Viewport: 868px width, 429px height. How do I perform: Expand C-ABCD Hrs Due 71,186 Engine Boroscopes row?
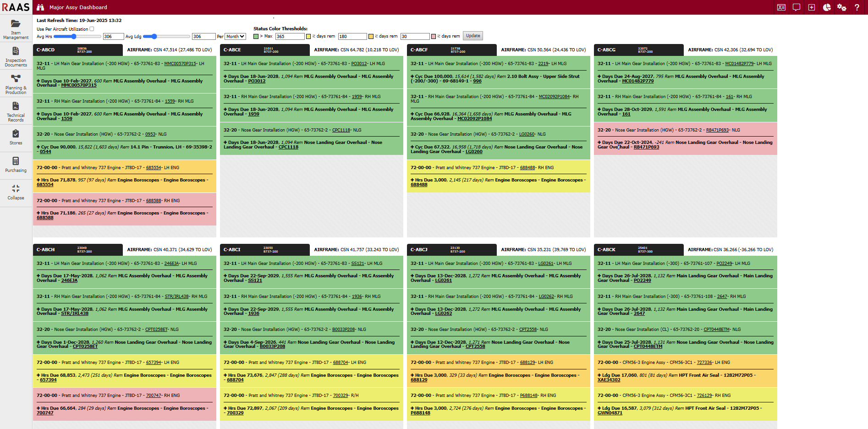point(38,213)
